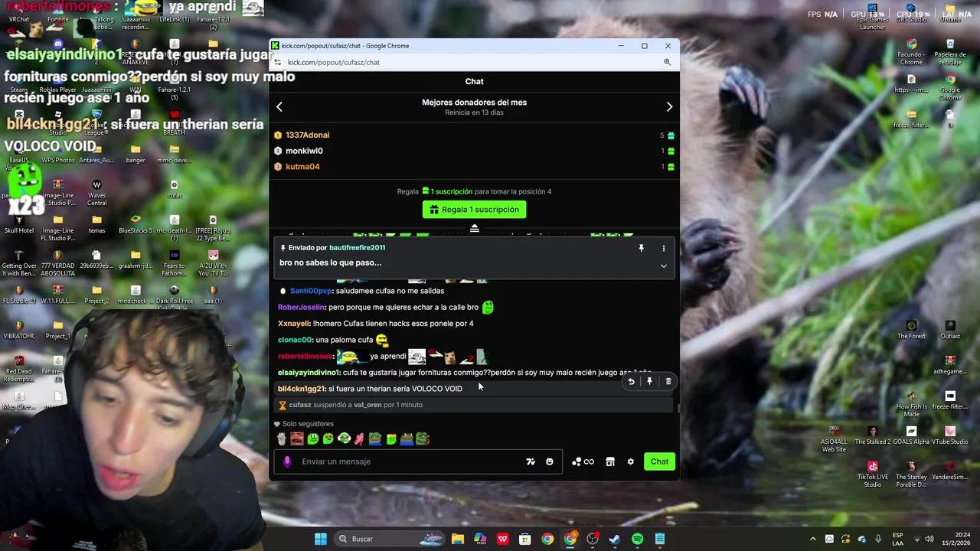Open the emoji picker smiley icon
Screen dimensions: 980x551
pos(549,461)
